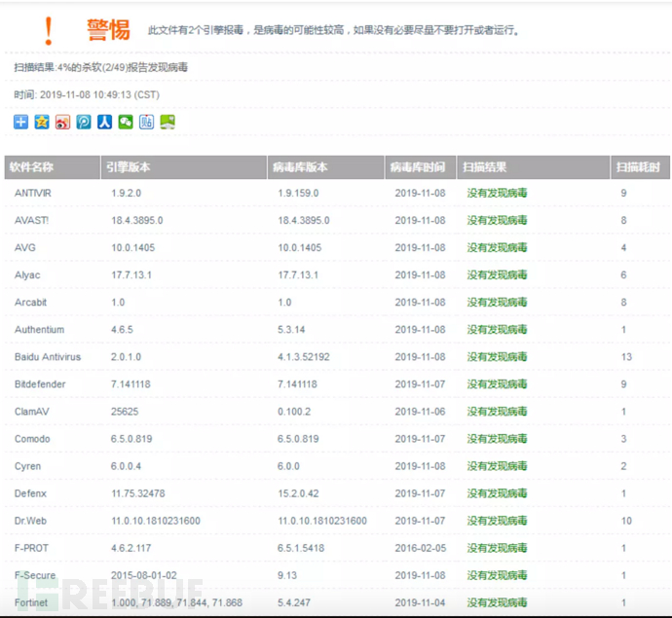The width and height of the screenshot is (672, 618).
Task: Click the AVAST! software name
Action: point(32,221)
